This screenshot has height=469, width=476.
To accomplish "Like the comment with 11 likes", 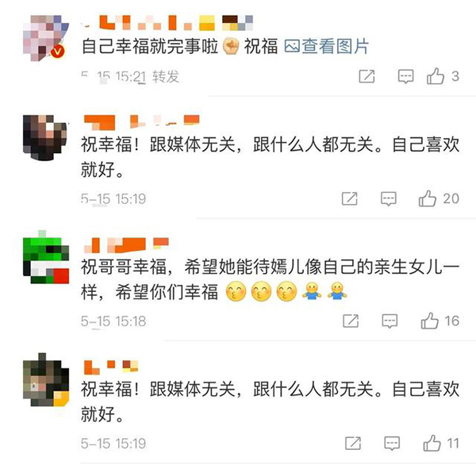I will tap(432, 443).
